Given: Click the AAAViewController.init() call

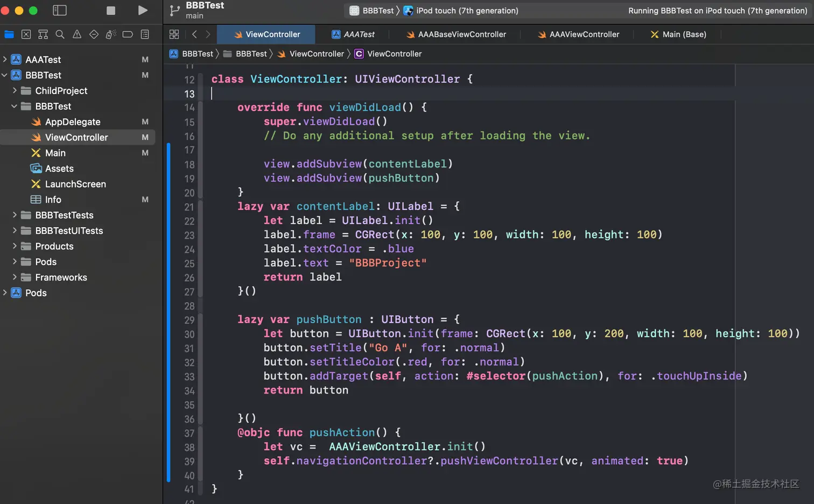Looking at the screenshot, I should [407, 446].
